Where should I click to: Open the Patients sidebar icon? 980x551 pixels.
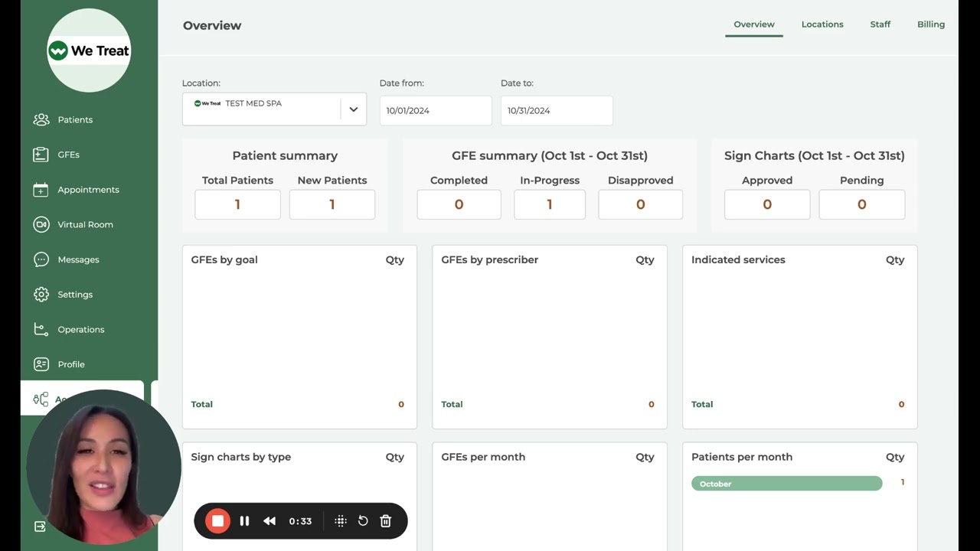(41, 119)
